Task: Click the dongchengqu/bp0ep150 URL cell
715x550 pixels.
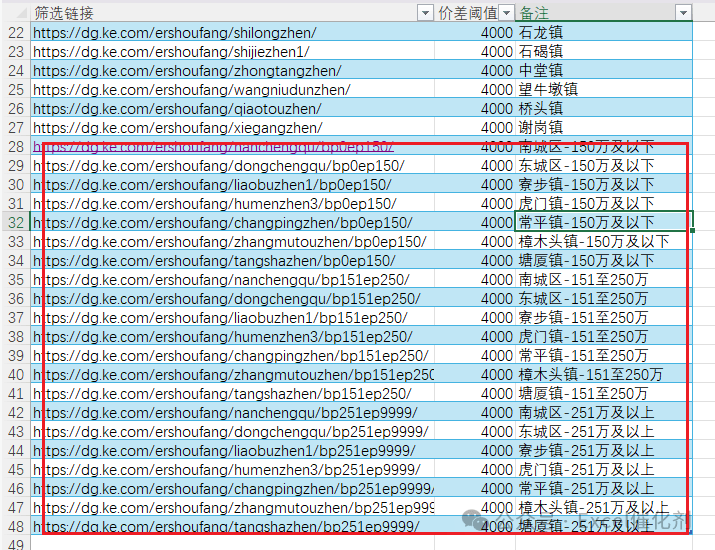Action: pos(232,166)
